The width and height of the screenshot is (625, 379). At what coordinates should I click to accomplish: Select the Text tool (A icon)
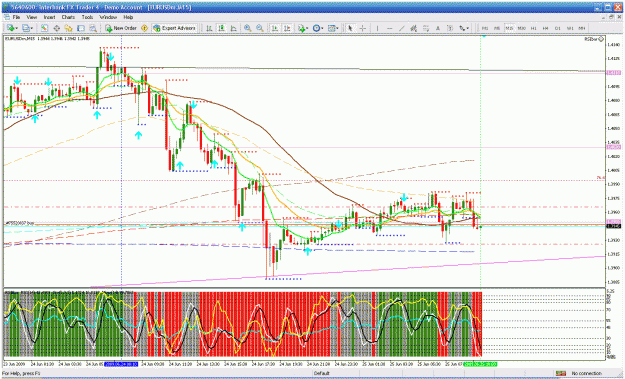438,28
